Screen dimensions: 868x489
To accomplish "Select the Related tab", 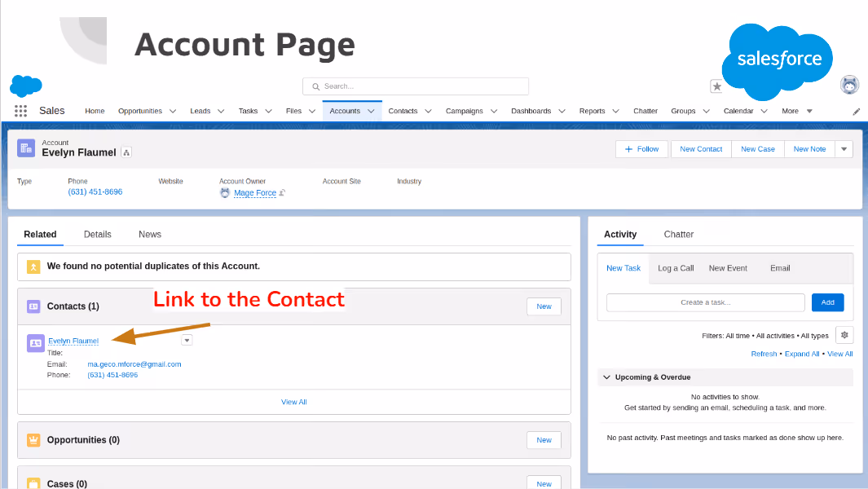I will click(x=40, y=234).
